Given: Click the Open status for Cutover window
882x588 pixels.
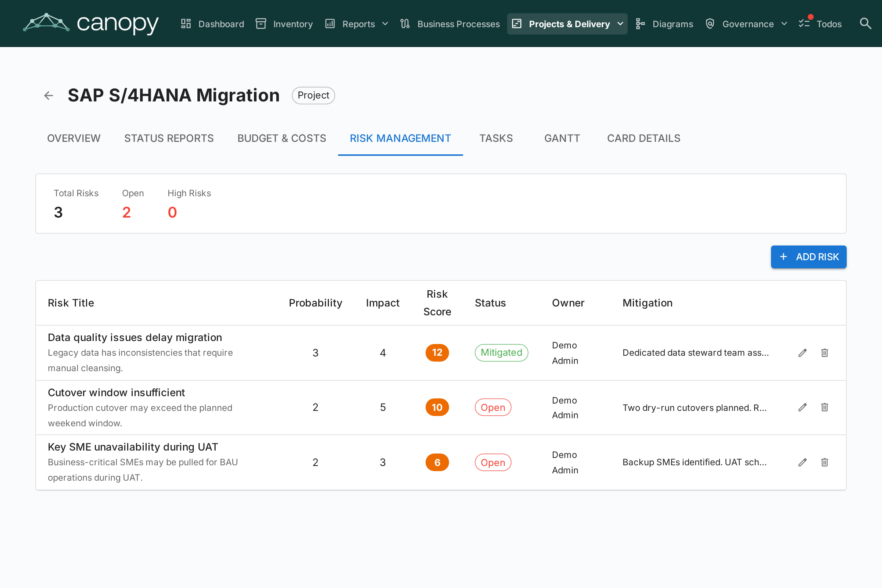Looking at the screenshot, I should (493, 407).
